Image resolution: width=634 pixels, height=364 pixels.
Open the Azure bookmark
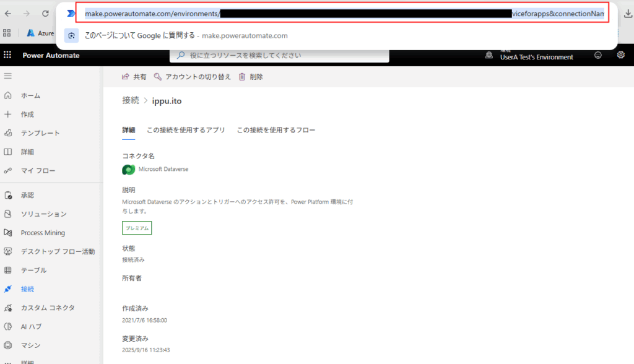click(x=40, y=33)
